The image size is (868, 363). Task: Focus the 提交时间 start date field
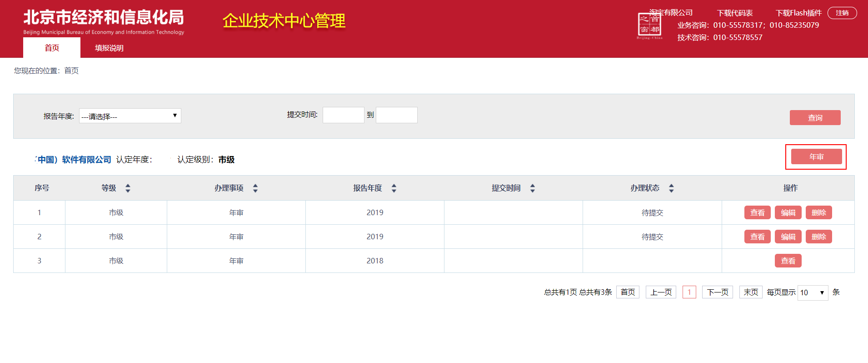343,115
